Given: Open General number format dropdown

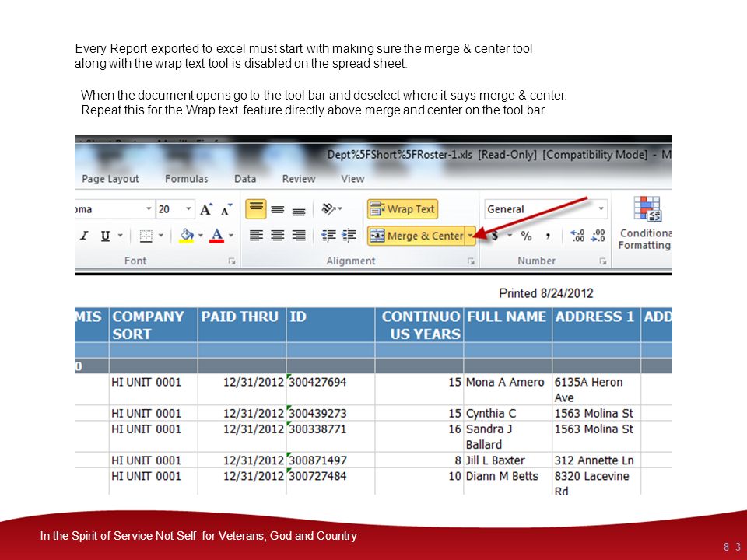Looking at the screenshot, I should [x=601, y=208].
